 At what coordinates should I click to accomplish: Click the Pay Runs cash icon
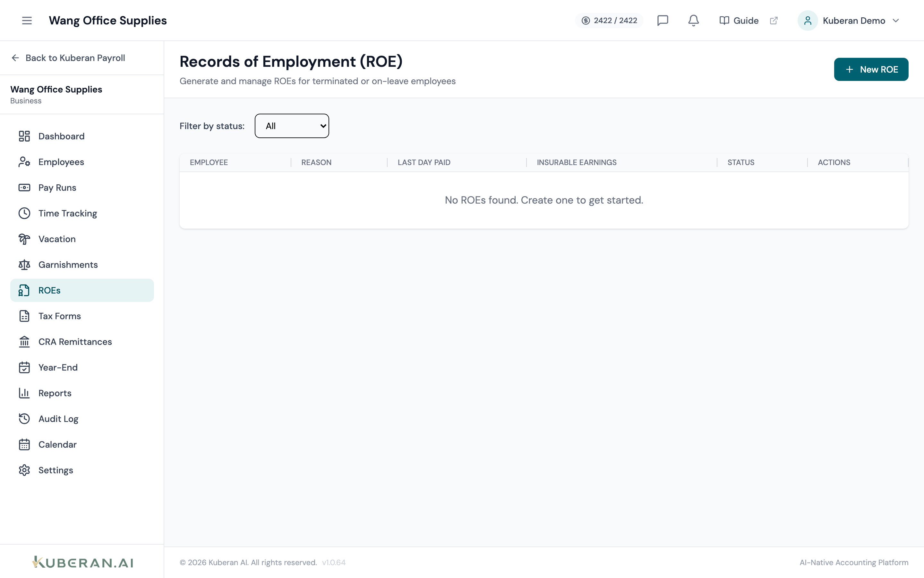[24, 187]
